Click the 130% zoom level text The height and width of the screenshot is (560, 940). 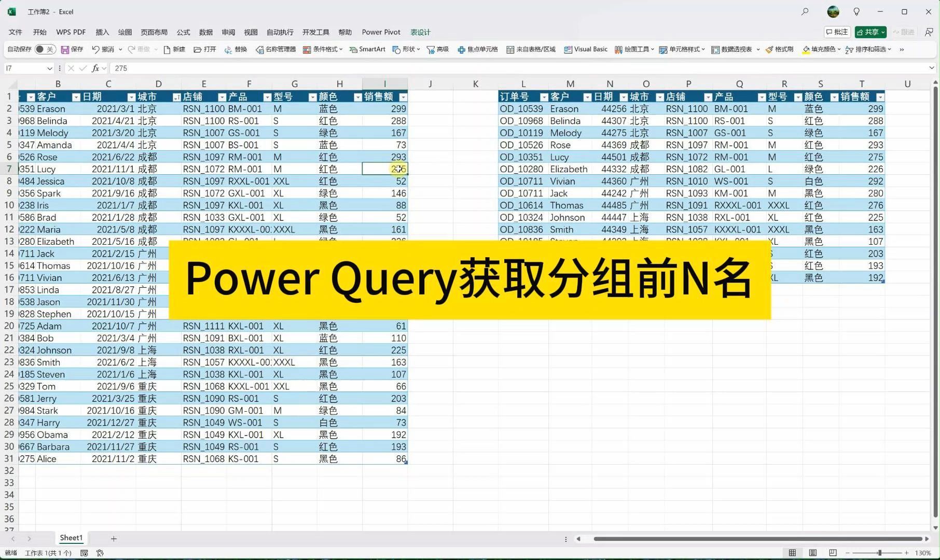923,553
